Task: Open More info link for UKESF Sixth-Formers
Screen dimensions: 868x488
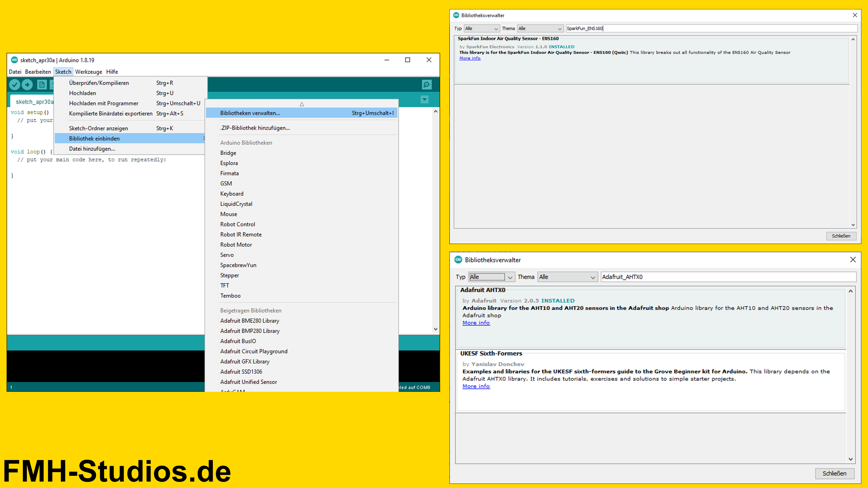Action: click(x=476, y=386)
